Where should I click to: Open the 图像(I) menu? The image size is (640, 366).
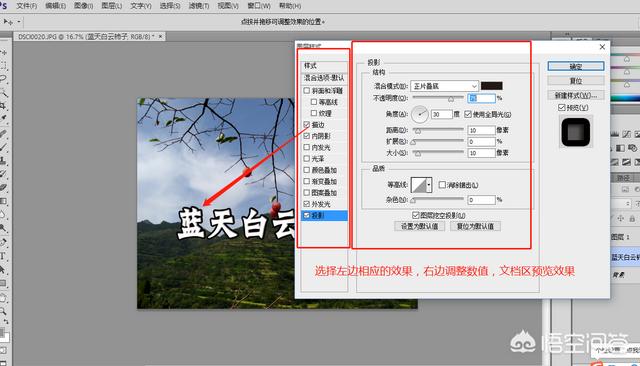click(x=84, y=6)
